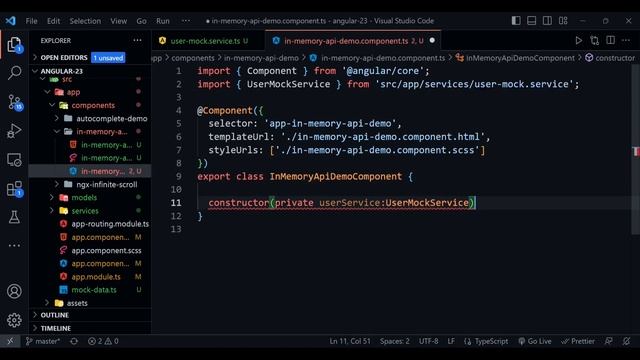
Task: Open the Search view
Action: point(14,73)
